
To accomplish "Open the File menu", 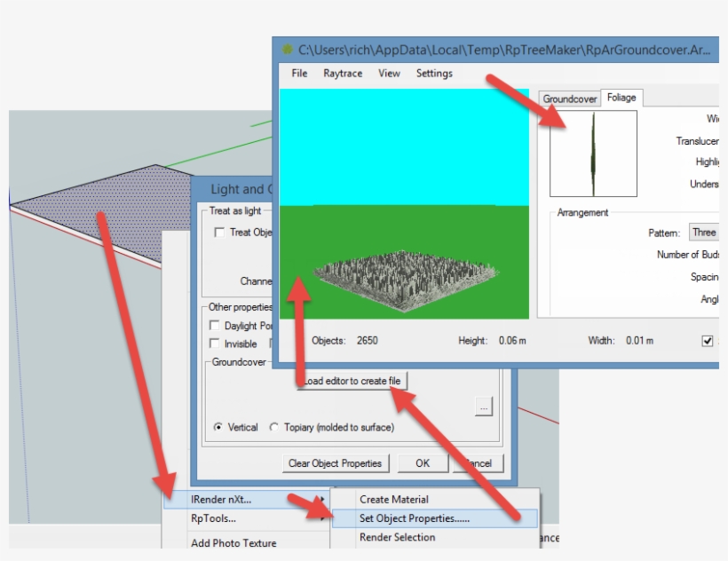I will click(x=298, y=73).
